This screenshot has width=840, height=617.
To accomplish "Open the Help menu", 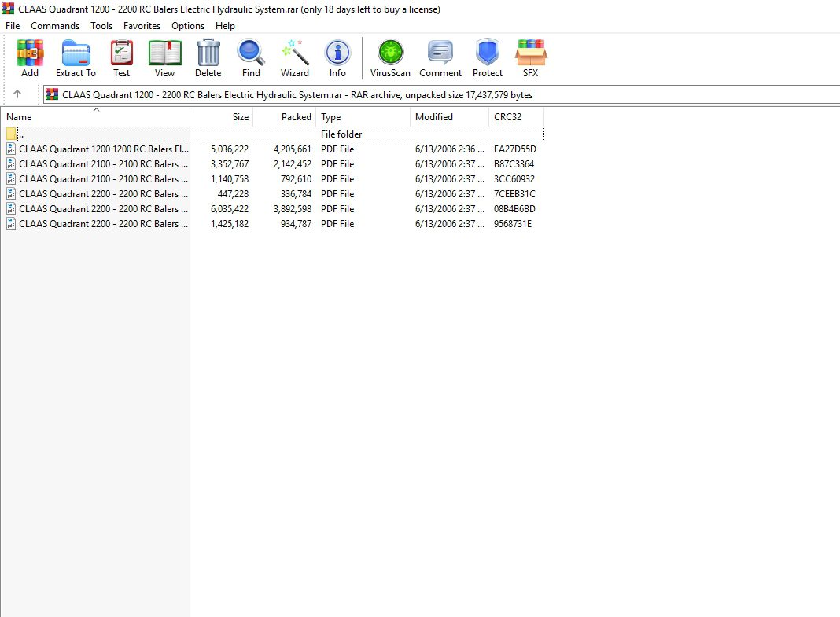I will click(225, 26).
